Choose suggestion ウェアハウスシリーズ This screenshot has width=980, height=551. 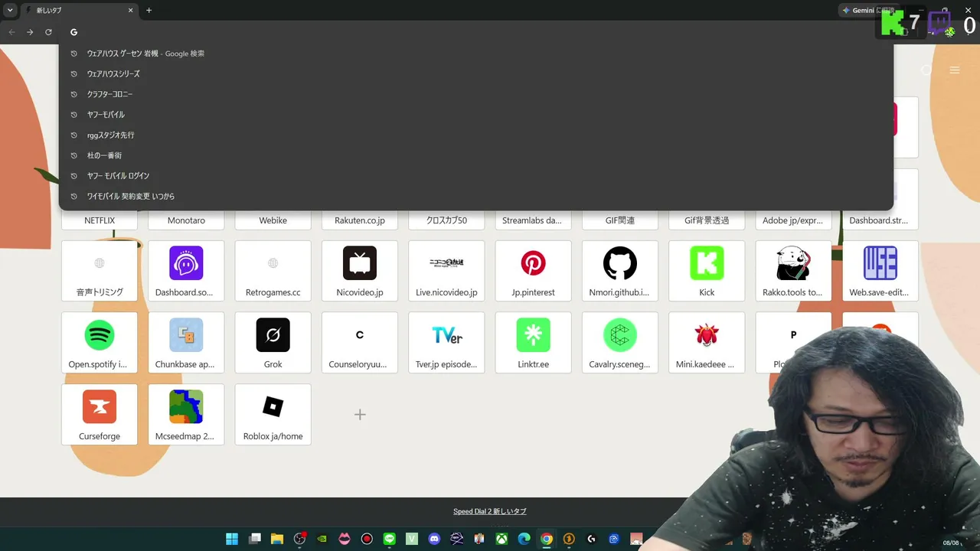click(x=476, y=74)
